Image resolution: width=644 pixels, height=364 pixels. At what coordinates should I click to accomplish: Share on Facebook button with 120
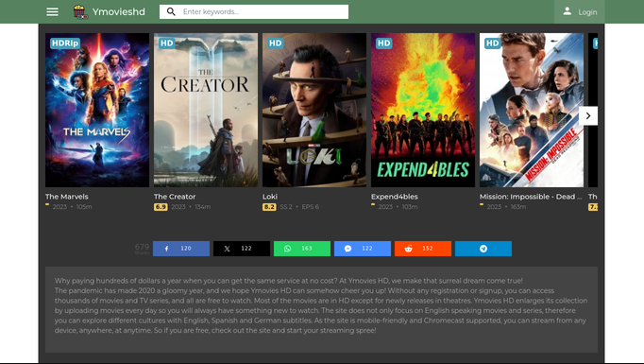click(181, 249)
